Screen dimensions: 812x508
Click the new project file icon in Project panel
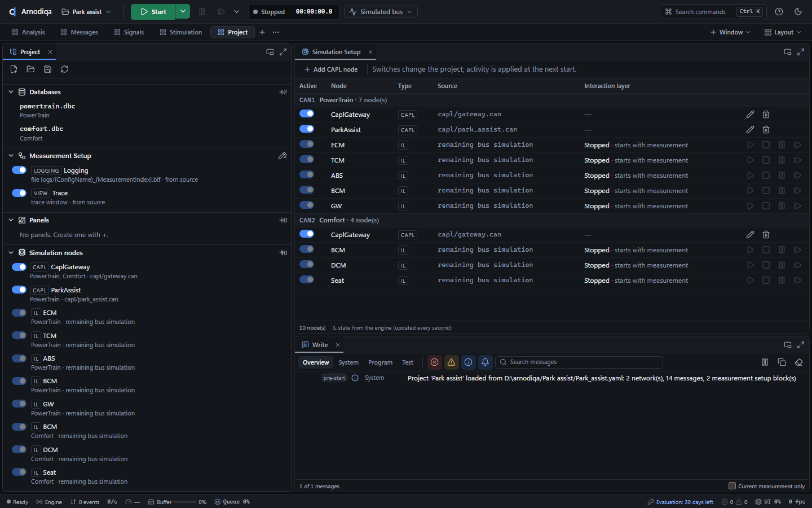pyautogui.click(x=14, y=69)
